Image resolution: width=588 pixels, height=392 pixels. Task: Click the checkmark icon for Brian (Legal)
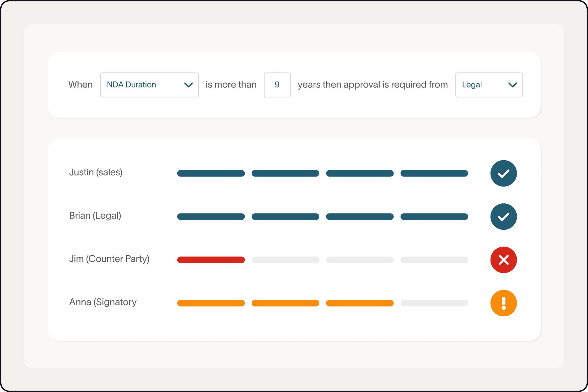click(x=503, y=217)
